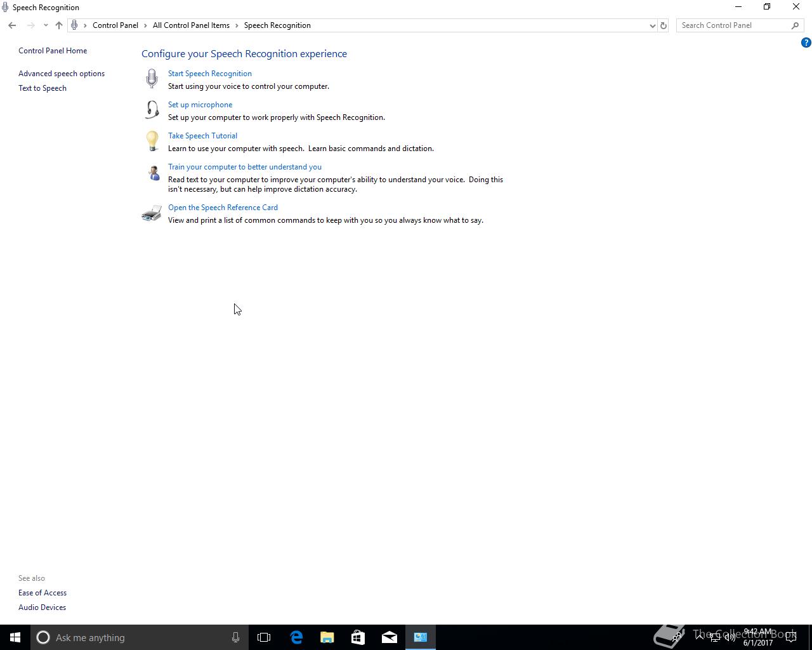Viewport: 812px width, 650px height.
Task: Launch Microsoft Edge from the taskbar
Action: 296,637
